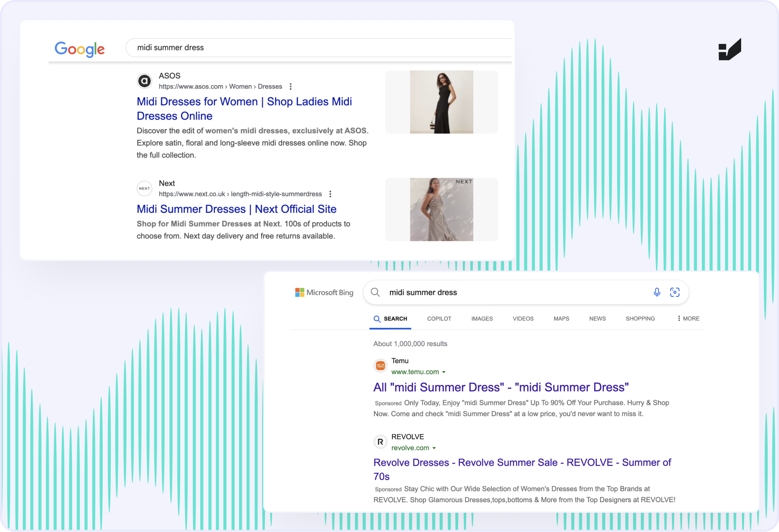779x532 pixels.
Task: Click the Next favicon icon
Action: click(144, 188)
